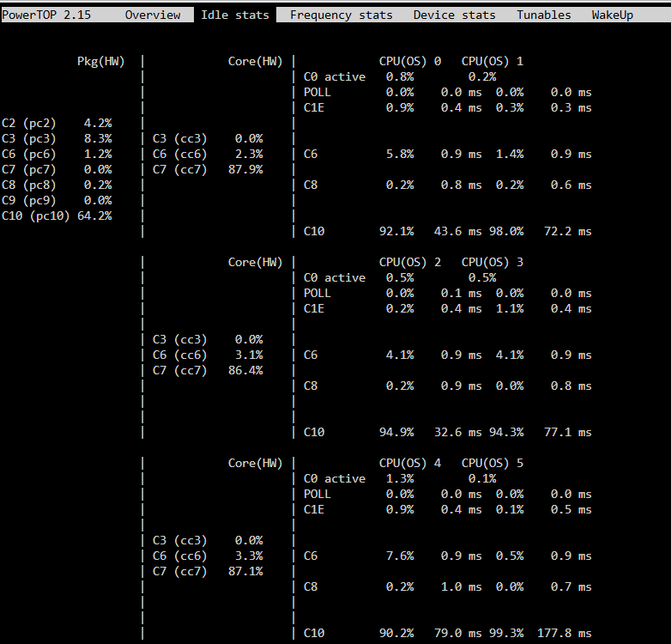The height and width of the screenshot is (644, 671).
Task: Click the 99.3% C10 value for CPU 5
Action: pos(506,633)
